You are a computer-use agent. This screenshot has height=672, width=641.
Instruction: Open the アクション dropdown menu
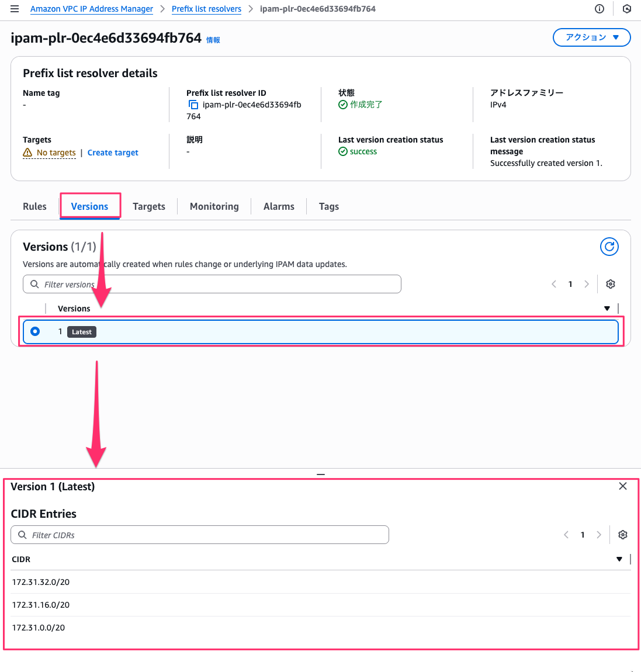[x=591, y=37]
